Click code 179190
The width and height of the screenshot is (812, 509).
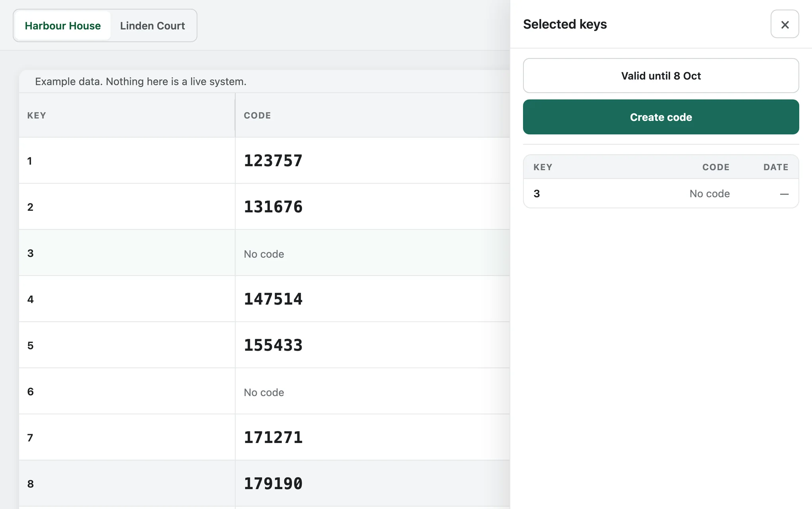[273, 484]
